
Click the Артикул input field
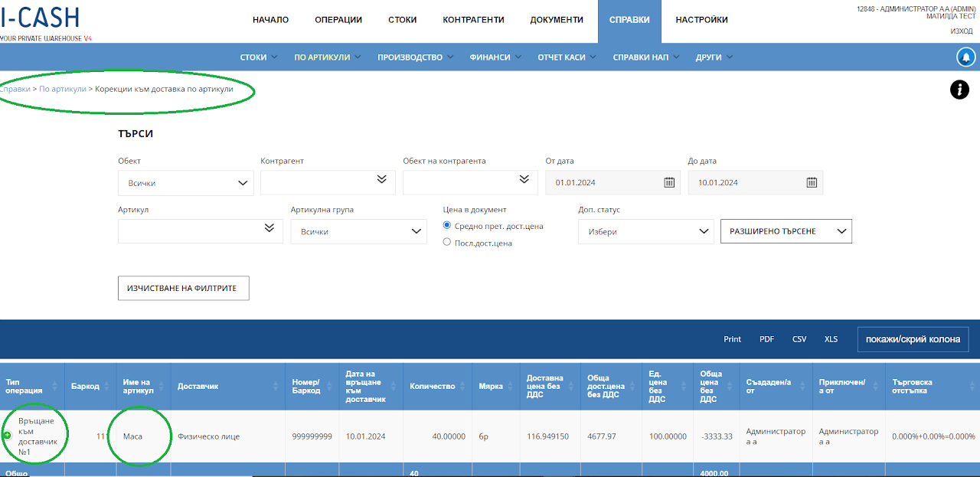click(x=200, y=231)
